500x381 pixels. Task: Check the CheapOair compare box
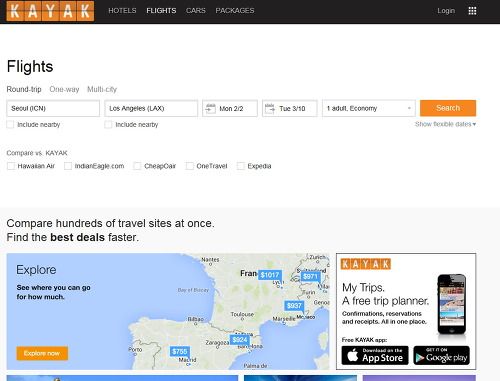click(137, 166)
